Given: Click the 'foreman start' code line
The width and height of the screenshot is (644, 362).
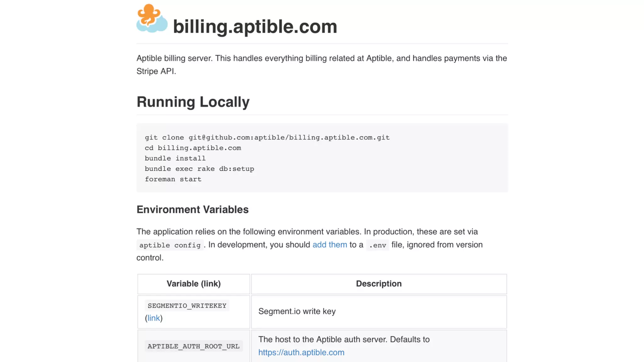Looking at the screenshot, I should tap(173, 179).
